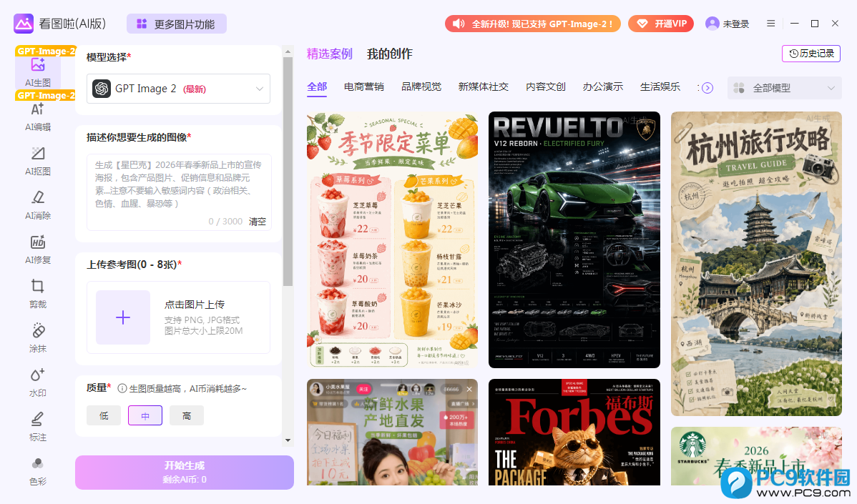Screen dimensions: 857x504
Task: Select the 新媒体社交 category tab
Action: click(484, 87)
